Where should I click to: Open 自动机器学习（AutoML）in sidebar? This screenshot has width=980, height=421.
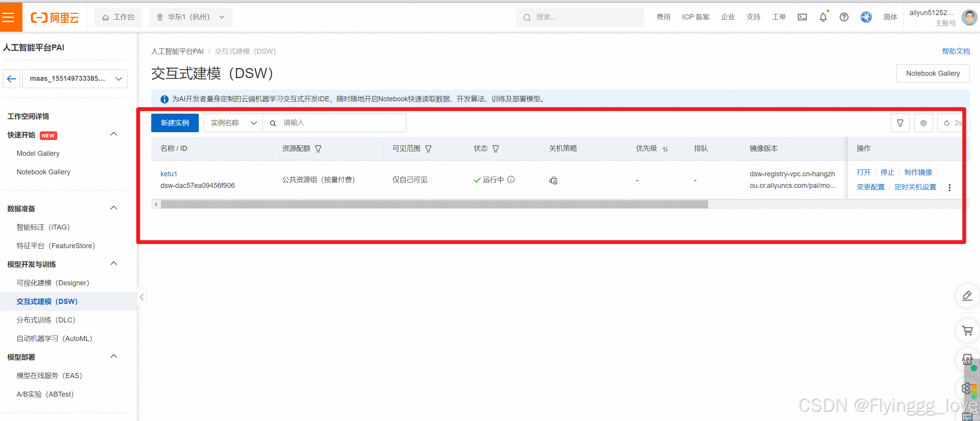tap(55, 339)
